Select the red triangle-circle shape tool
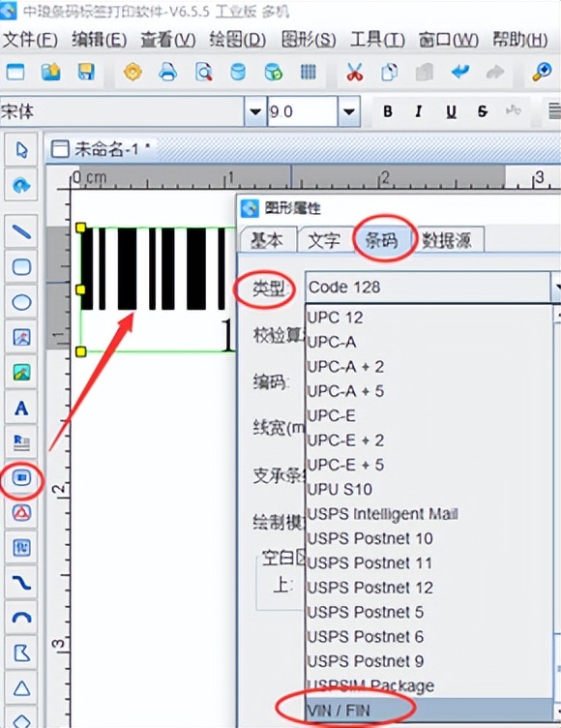This screenshot has height=728, width=561. tap(21, 512)
